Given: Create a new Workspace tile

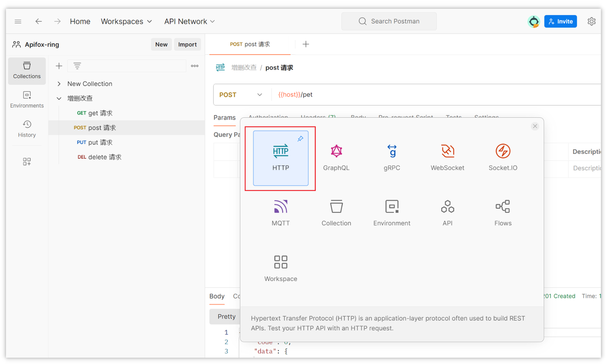Looking at the screenshot, I should (281, 269).
